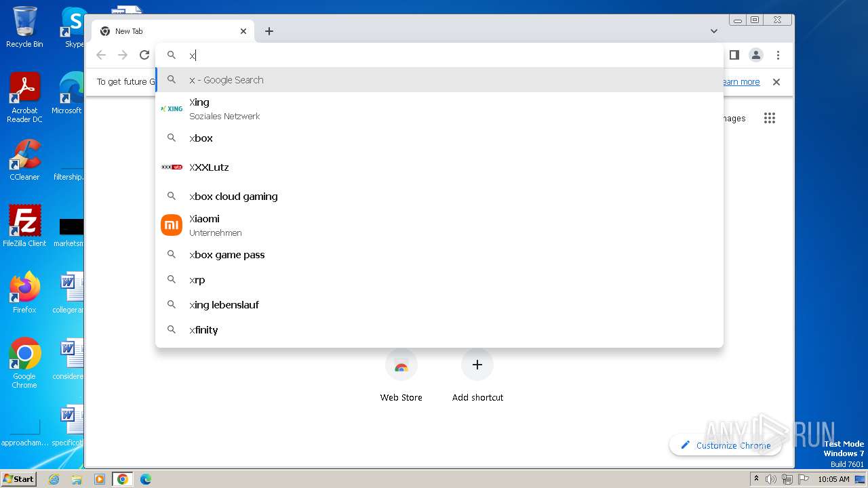Toggle the Chrome side panel
Image resolution: width=868 pixels, height=488 pixels.
[x=734, y=55]
